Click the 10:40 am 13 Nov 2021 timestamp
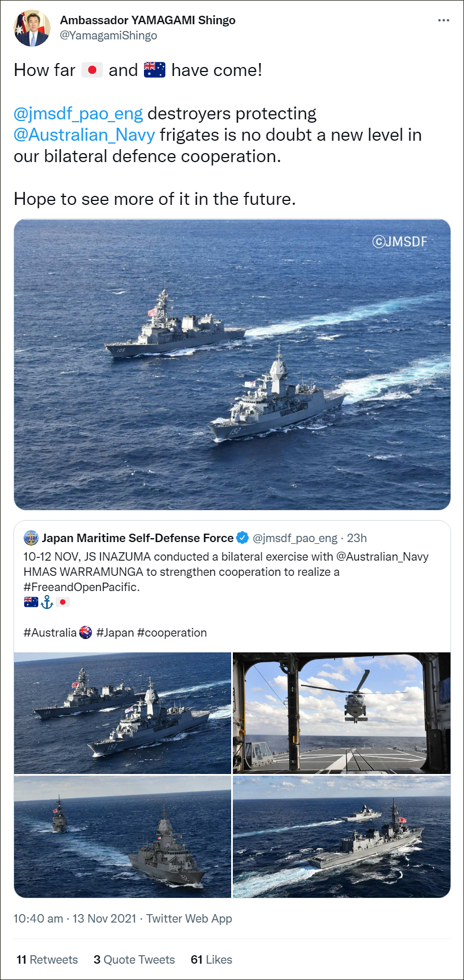464x980 pixels. coord(75,919)
